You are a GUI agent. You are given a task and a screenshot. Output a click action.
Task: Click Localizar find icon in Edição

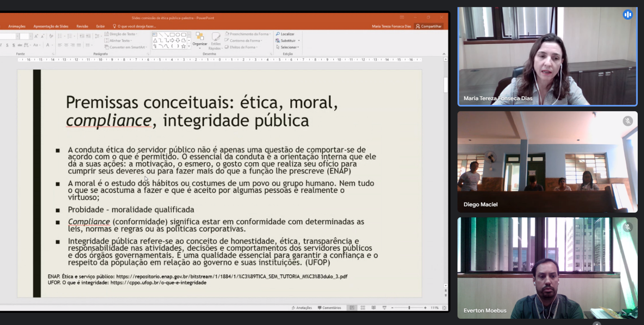[278, 34]
